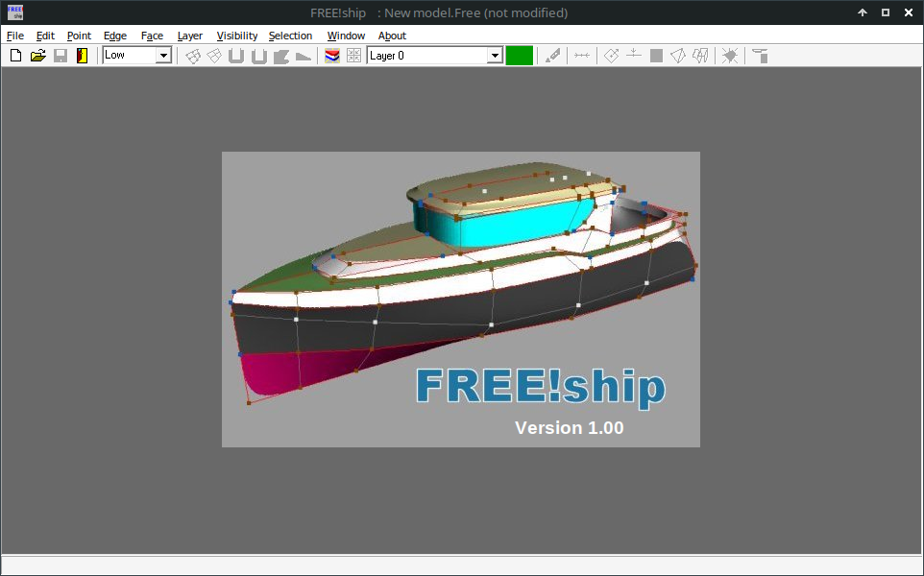
Task: Click the crossing lines intersect icon
Action: (634, 56)
